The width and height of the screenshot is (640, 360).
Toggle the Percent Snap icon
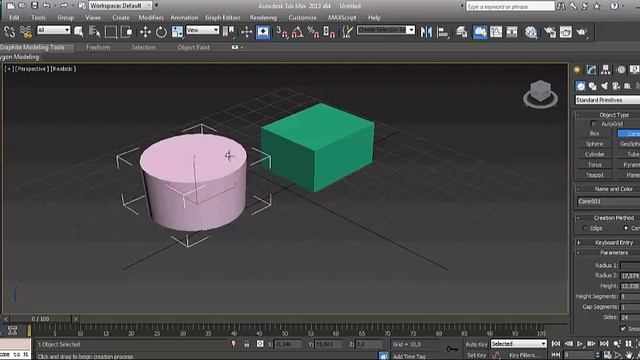pos(313,32)
